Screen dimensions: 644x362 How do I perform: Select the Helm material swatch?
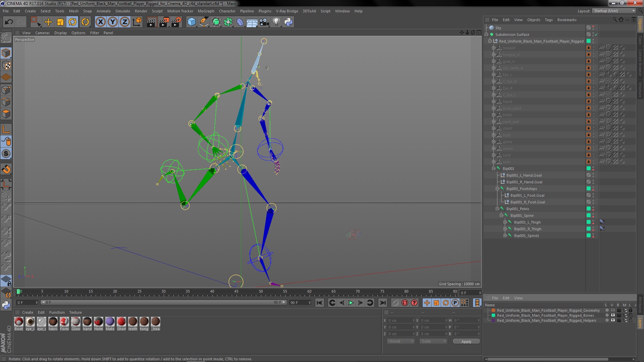point(99,324)
